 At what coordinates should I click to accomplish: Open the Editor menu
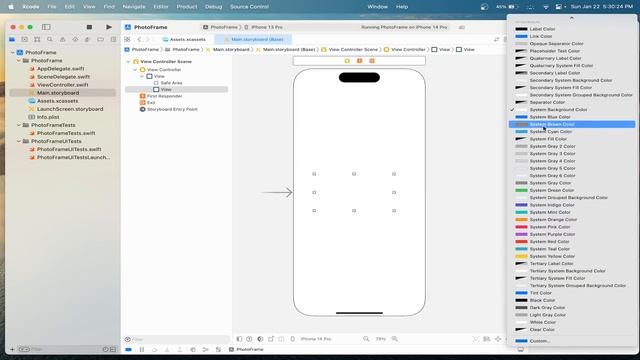pyautogui.click(x=161, y=7)
